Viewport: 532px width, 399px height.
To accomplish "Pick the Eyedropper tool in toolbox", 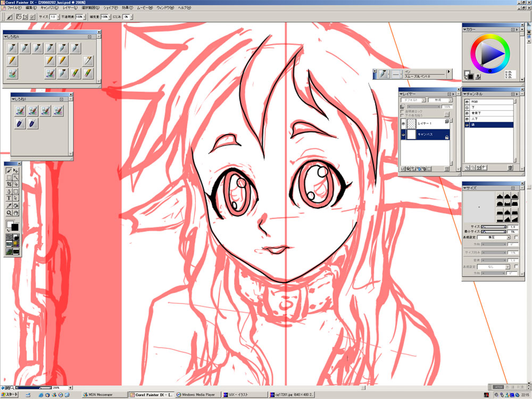I will coord(9,205).
